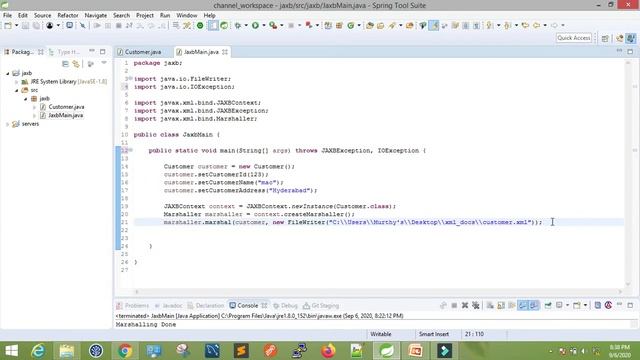Screen dimensions: 640x360
Task: Open the Debug dropdown arrow
Action: [246, 25]
